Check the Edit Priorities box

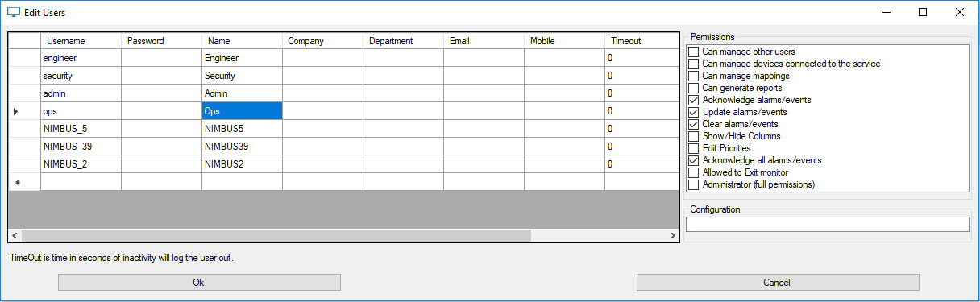(693, 148)
